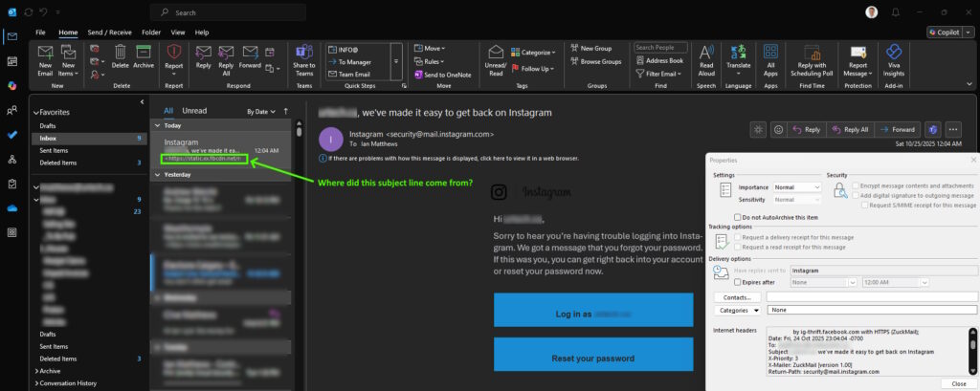Open the Importance dropdown in Properties
Image resolution: width=980 pixels, height=391 pixels.
click(x=797, y=186)
